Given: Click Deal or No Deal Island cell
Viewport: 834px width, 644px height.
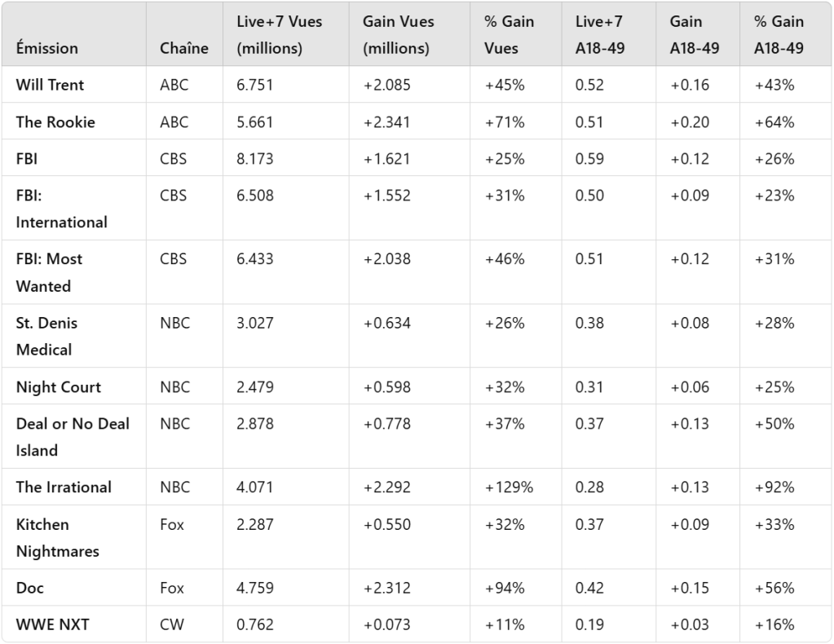Looking at the screenshot, I should 73,437.
